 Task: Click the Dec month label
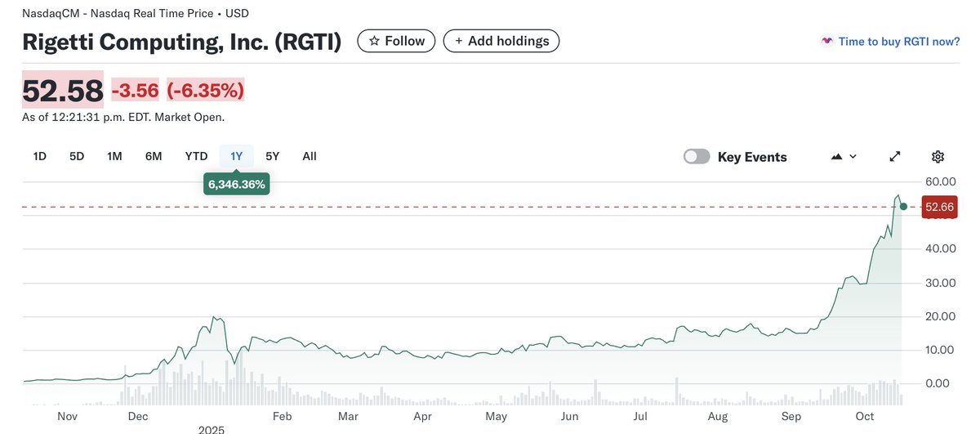[138, 417]
